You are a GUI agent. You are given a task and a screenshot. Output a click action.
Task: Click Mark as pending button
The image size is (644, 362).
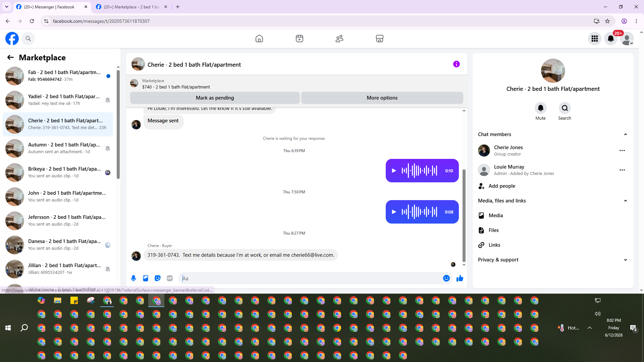click(215, 98)
